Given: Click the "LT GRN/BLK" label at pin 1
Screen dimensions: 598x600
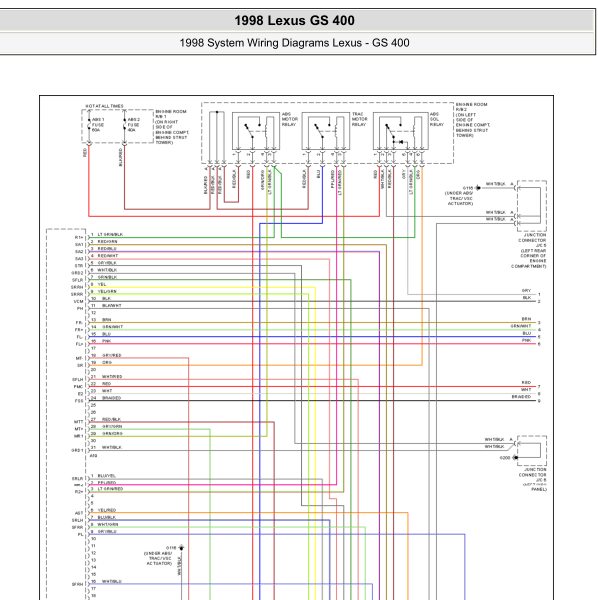Looking at the screenshot, I should pos(110,234).
